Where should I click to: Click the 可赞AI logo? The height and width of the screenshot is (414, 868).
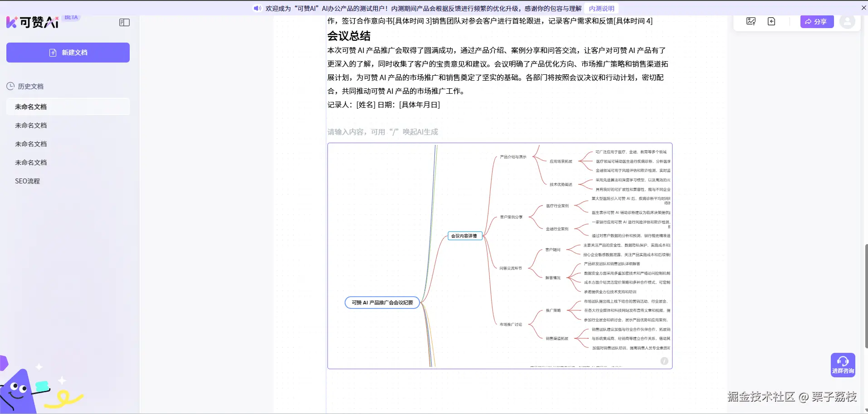tap(33, 22)
